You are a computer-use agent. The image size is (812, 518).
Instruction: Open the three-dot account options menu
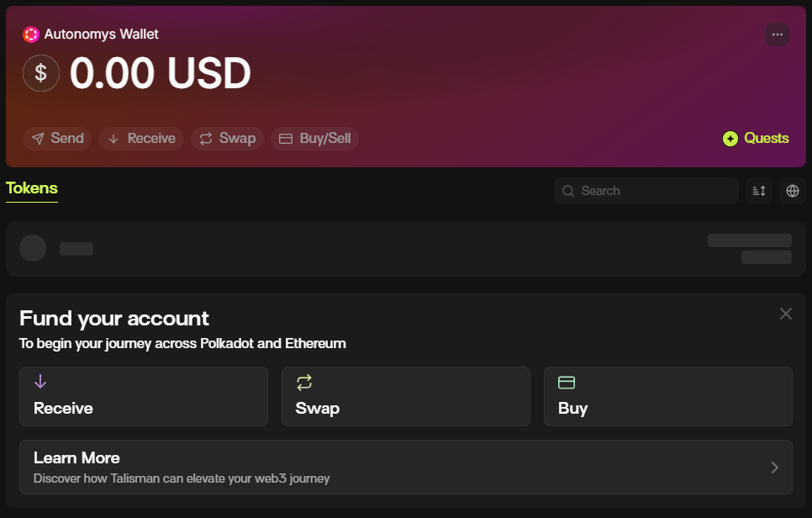click(778, 34)
